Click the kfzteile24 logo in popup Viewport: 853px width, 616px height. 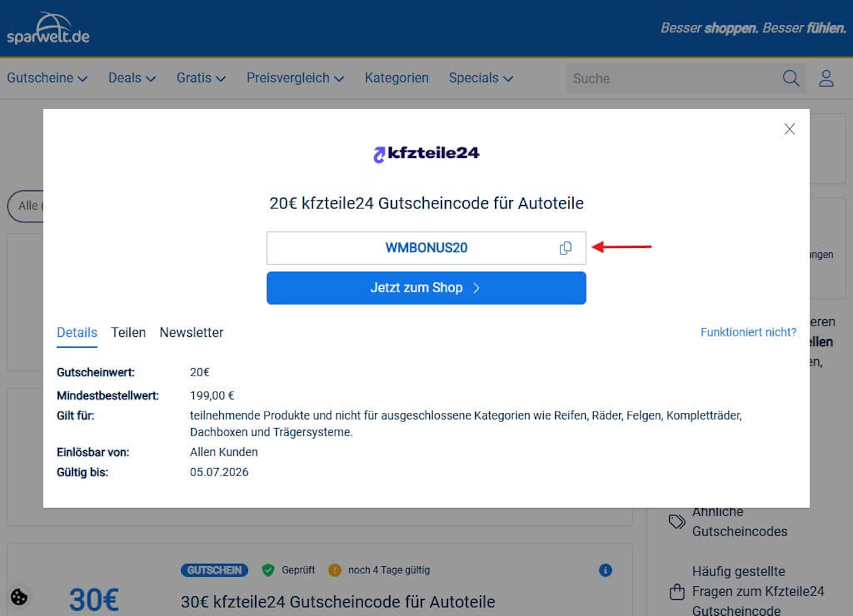426,154
